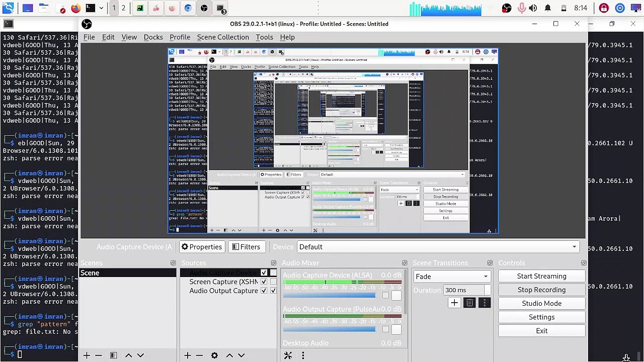
Task: Select the Scene item in the Scenes list
Action: click(x=128, y=273)
